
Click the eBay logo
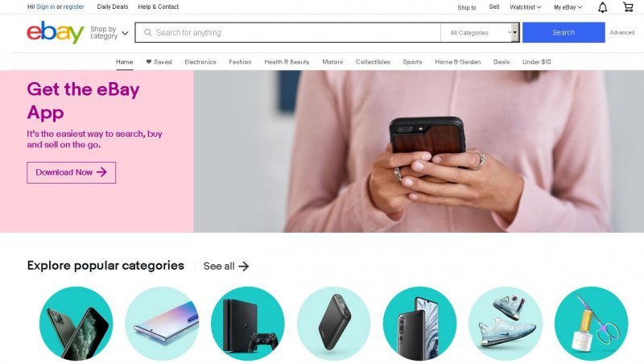tap(56, 32)
